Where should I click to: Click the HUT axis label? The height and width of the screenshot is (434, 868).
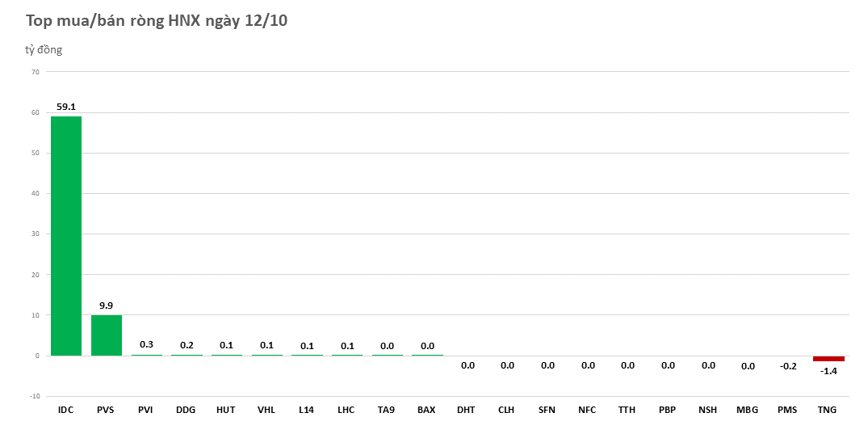226,410
